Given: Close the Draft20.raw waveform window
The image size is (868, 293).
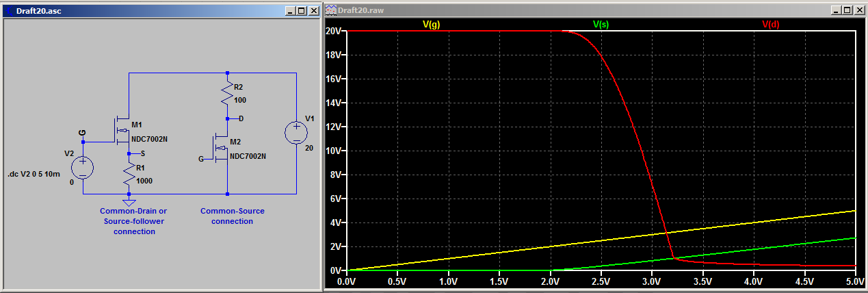Looking at the screenshot, I should pos(859,11).
